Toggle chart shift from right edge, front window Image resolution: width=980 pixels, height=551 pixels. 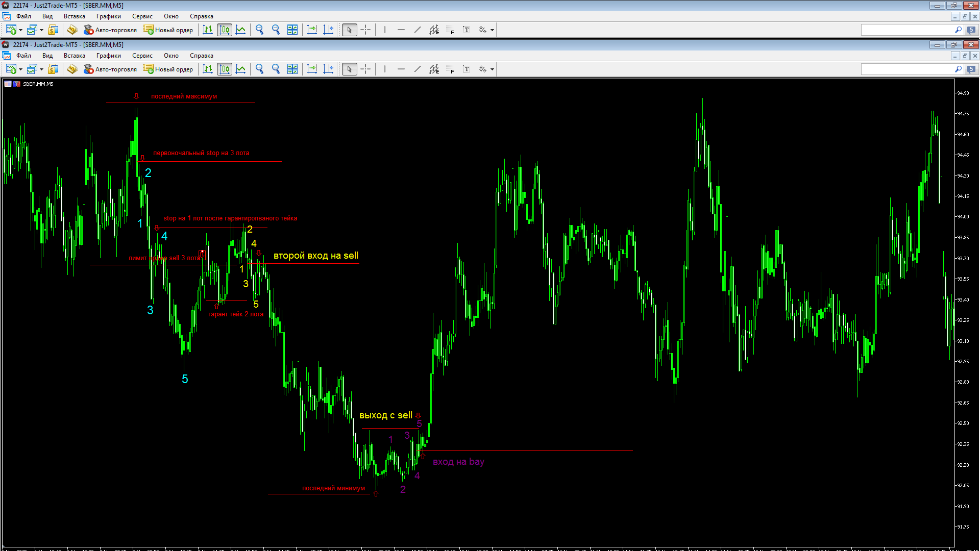pos(328,69)
